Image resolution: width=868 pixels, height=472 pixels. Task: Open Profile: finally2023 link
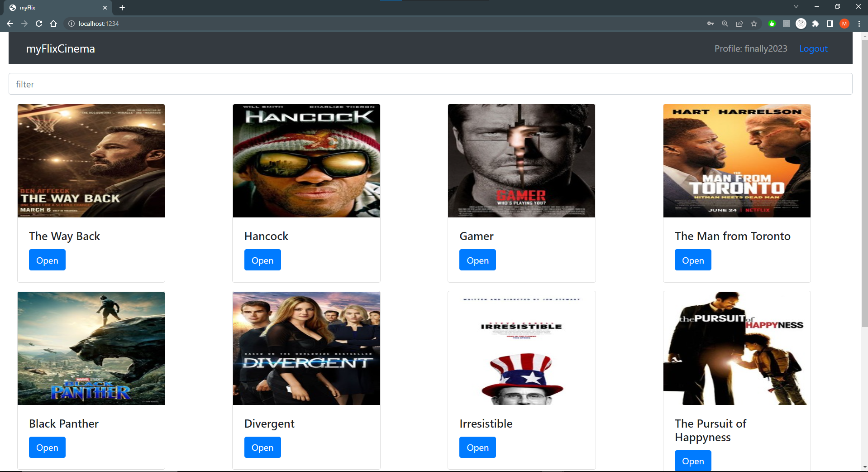tap(751, 48)
